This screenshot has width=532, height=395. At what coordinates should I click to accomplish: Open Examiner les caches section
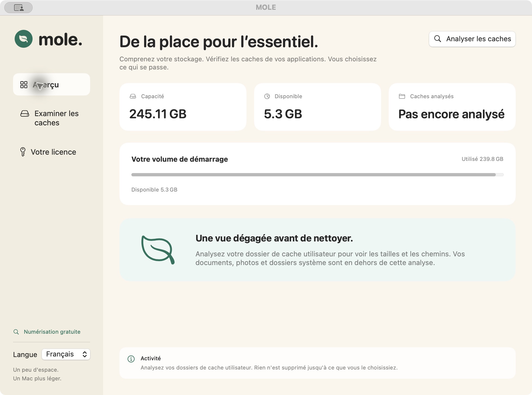pyautogui.click(x=52, y=118)
